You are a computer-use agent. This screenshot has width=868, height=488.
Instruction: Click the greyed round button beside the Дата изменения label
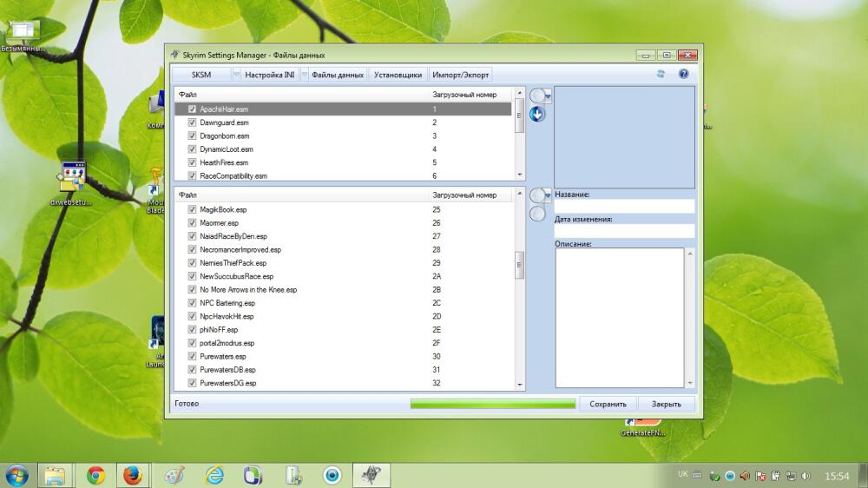[537, 214]
